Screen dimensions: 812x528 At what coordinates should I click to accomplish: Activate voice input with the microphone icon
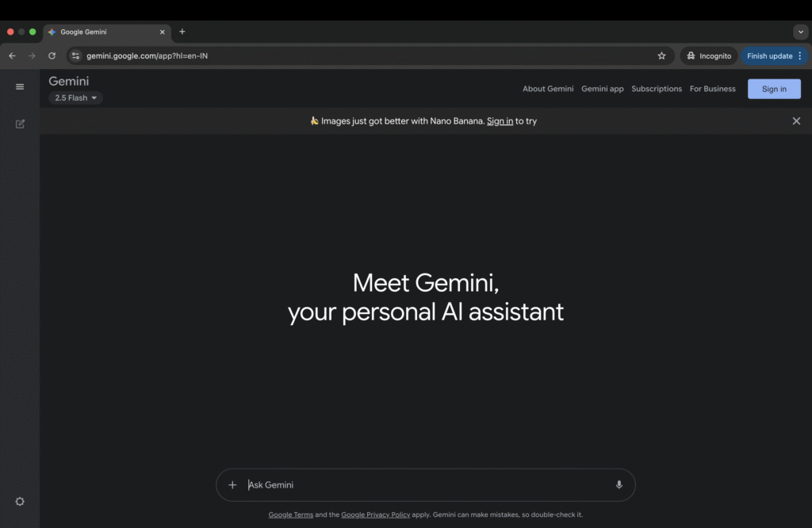coord(619,484)
